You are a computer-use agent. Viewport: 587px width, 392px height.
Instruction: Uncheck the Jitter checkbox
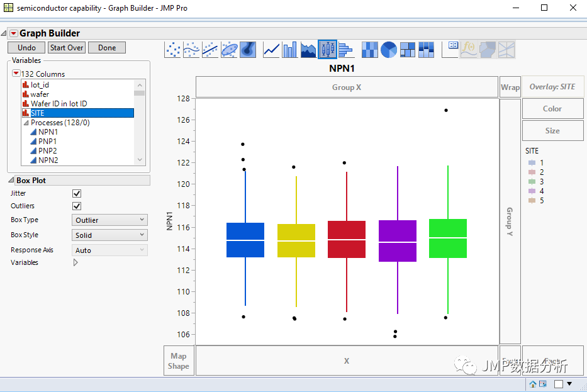tap(77, 193)
